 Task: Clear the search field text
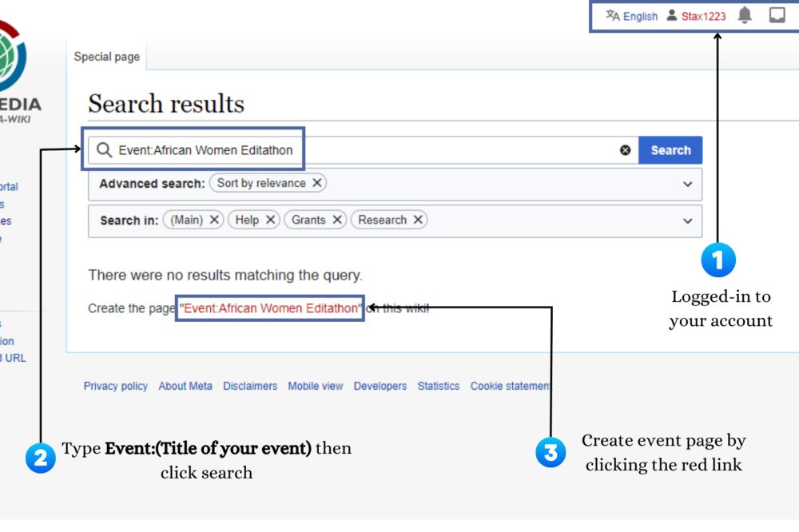tap(625, 150)
